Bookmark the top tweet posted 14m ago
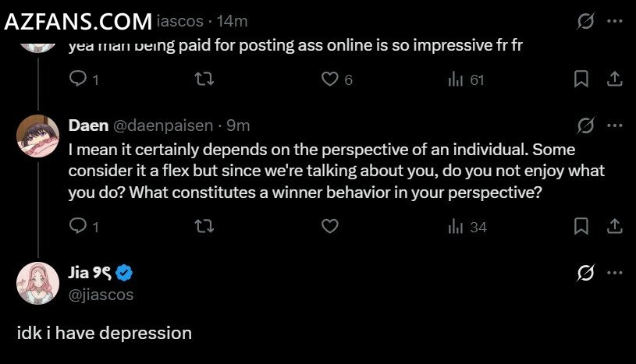The height and width of the screenshot is (364, 636). [x=581, y=79]
